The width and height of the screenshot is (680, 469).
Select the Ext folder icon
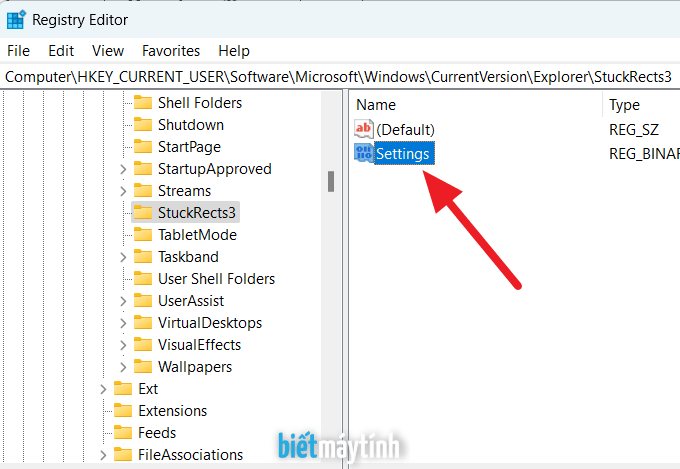pyautogui.click(x=123, y=389)
